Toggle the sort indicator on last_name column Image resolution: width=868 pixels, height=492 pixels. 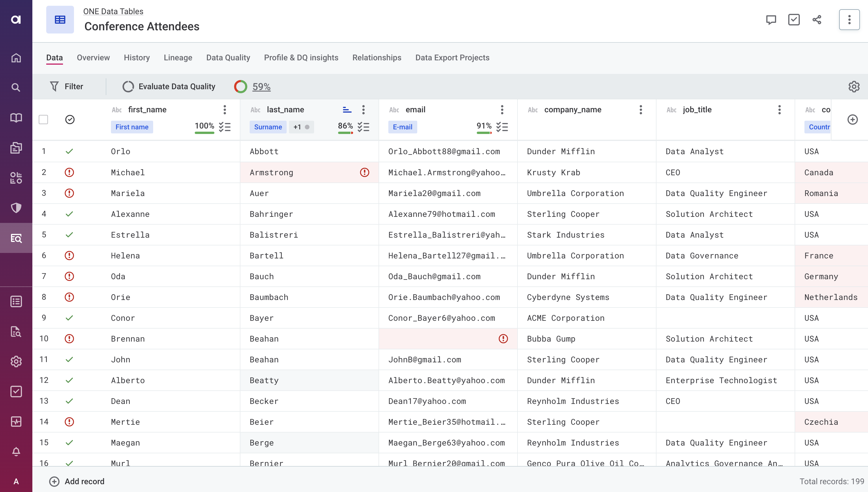[x=347, y=109]
